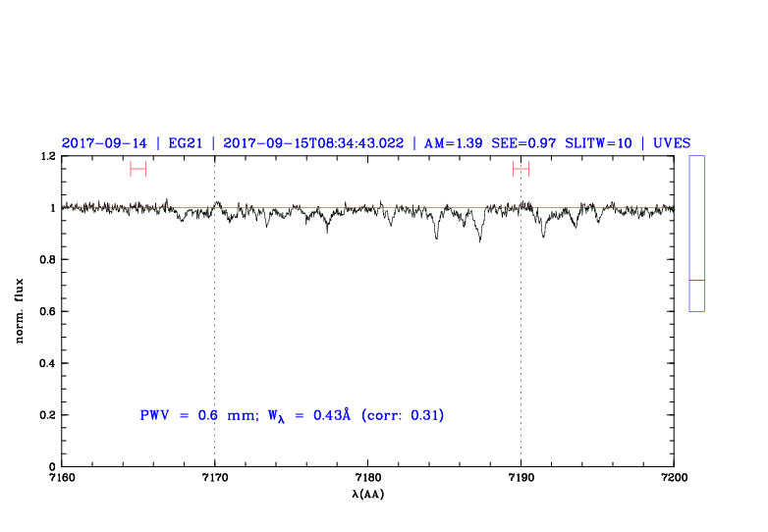Click the dotted vertical line at 7190
Screen dimensions: 768x532
point(521,324)
